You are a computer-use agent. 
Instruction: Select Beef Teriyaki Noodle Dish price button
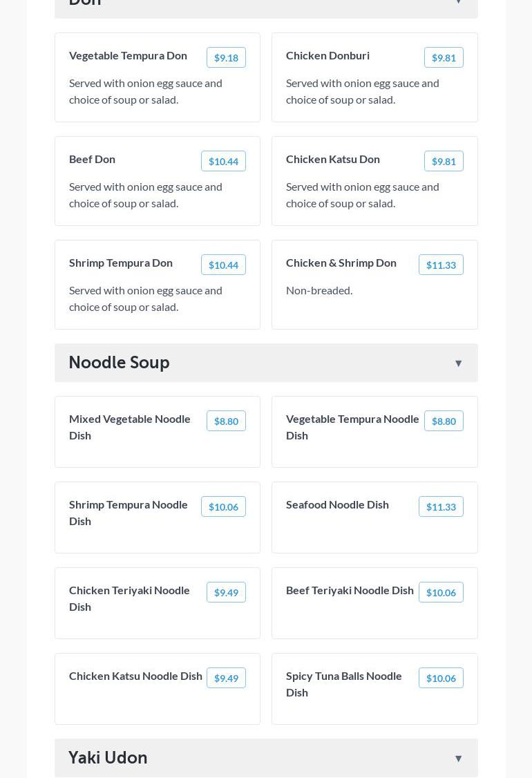click(x=441, y=593)
